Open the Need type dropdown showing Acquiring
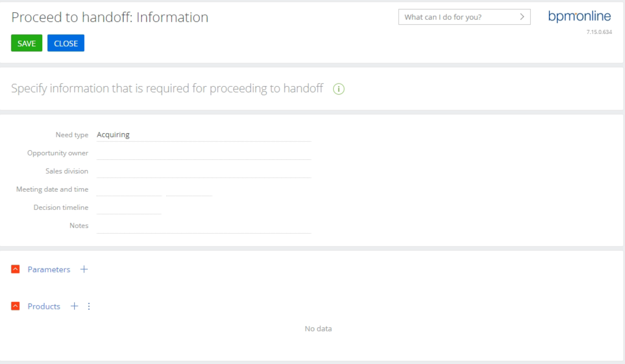 click(x=204, y=135)
